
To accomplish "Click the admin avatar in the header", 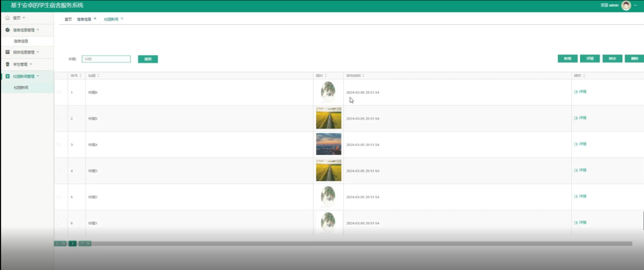I will (626, 6).
